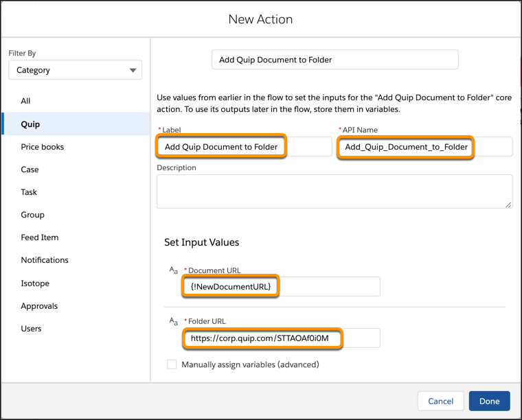Click the Document URL input field
This screenshot has width=522, height=420.
[281, 286]
